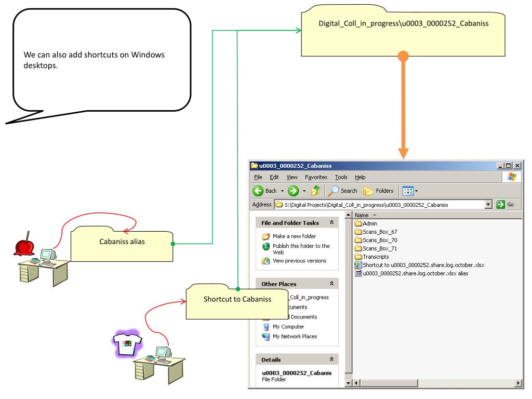Click folder icon in the title bar
This screenshot has height=399, width=532.
coord(254,166)
